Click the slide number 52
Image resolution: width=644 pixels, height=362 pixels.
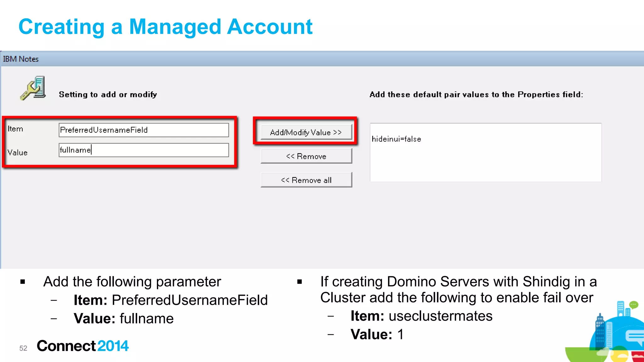pos(23,348)
